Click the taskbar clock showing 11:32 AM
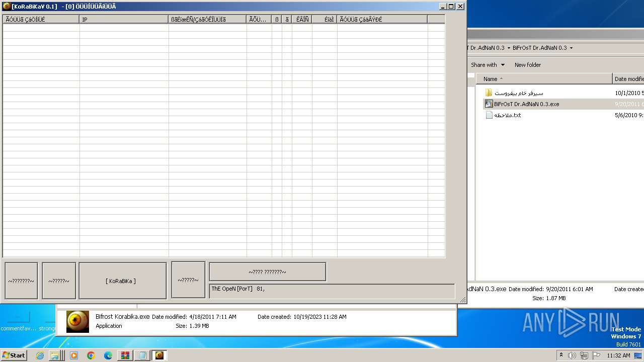 (618, 355)
